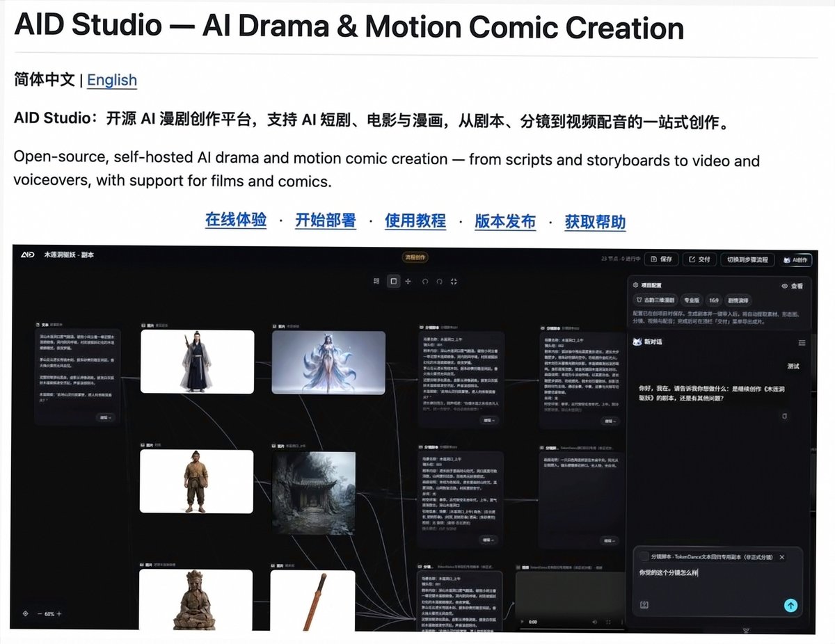
Task: Select the rectangle selection tool in canvas toolbar
Action: point(393,281)
